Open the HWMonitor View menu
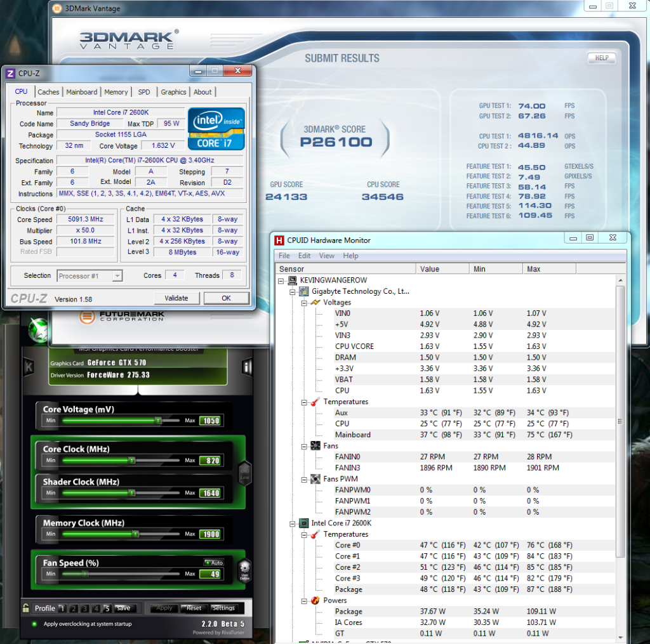650x644 pixels. [x=326, y=256]
